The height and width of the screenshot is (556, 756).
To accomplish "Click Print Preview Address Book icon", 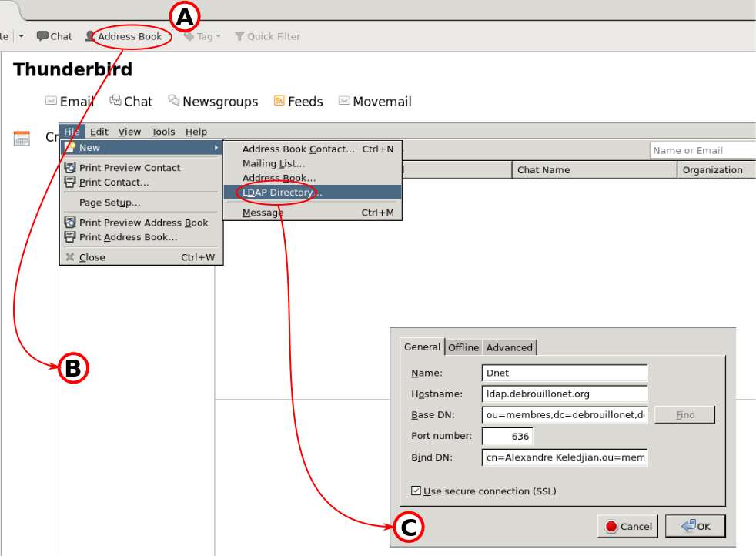I will 70,223.
